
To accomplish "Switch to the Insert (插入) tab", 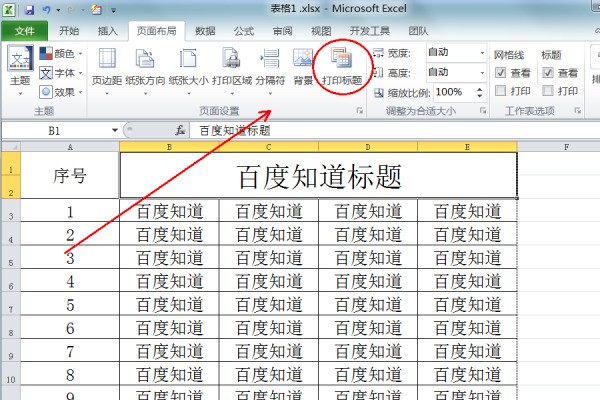I will point(108,31).
